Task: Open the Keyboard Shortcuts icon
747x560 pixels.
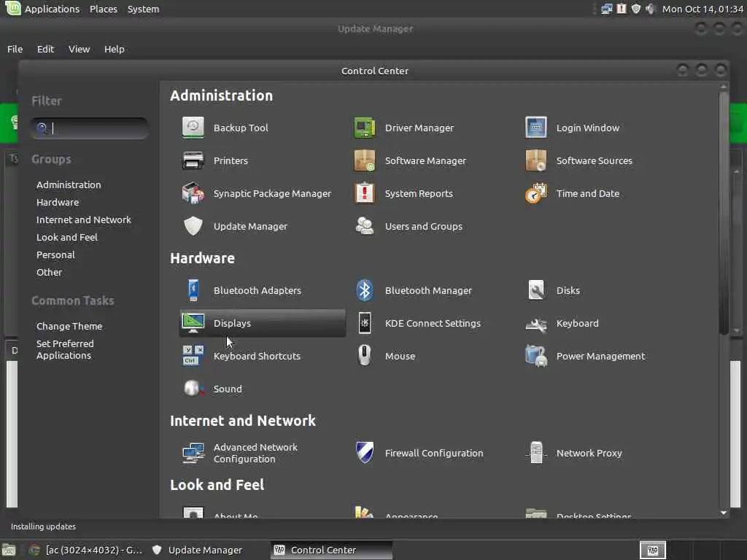Action: [x=193, y=356]
